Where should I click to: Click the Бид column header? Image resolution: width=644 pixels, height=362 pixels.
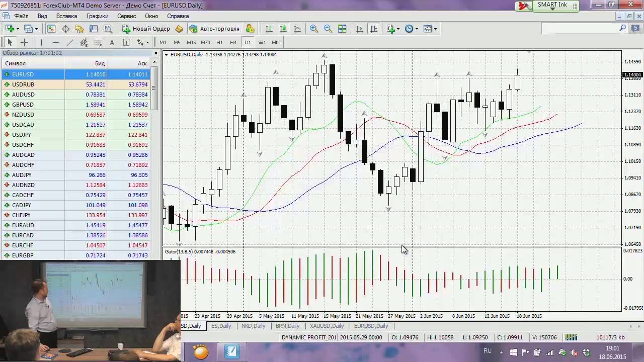click(x=86, y=63)
